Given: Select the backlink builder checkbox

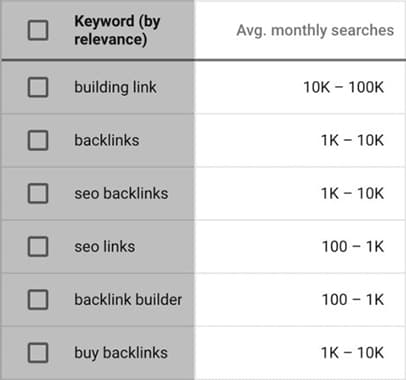Looking at the screenshot, I should [38, 300].
